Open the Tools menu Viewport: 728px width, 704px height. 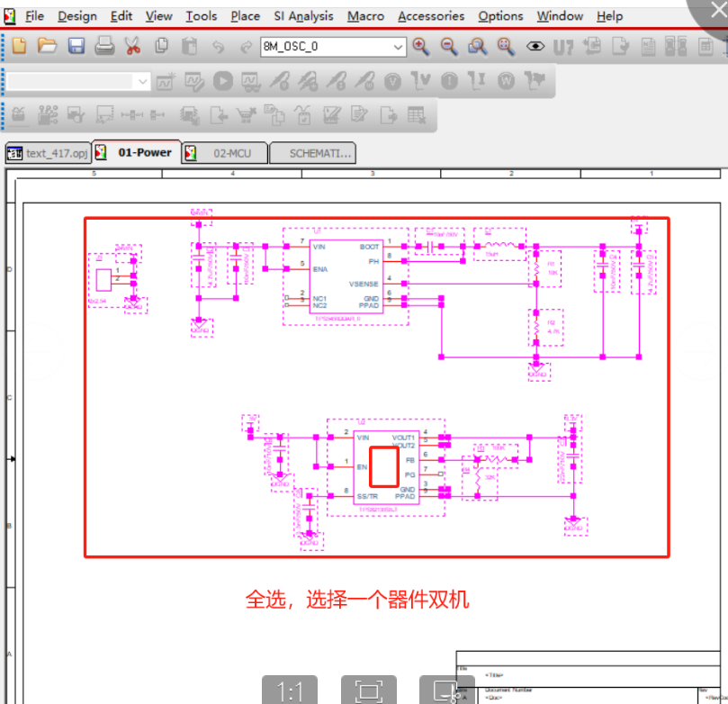[x=201, y=16]
